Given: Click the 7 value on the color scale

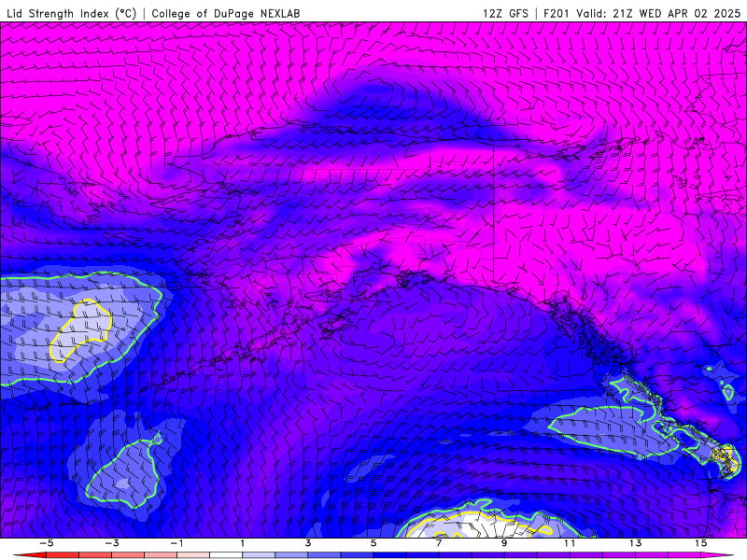Looking at the screenshot, I should [x=439, y=543].
